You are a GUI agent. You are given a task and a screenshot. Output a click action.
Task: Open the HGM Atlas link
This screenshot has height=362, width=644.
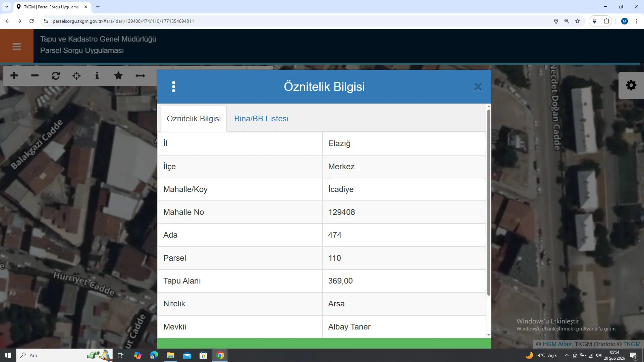(557, 344)
